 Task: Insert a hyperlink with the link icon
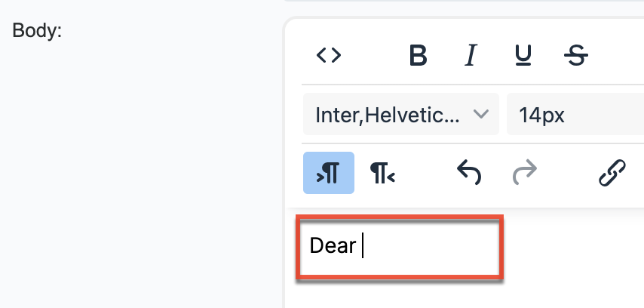pos(612,174)
